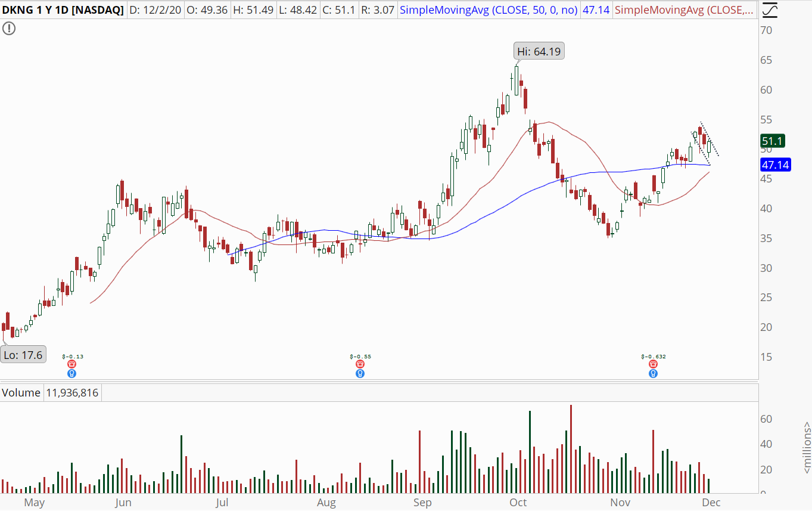
Task: Click the 60 mark on the volume axis
Action: click(x=766, y=419)
